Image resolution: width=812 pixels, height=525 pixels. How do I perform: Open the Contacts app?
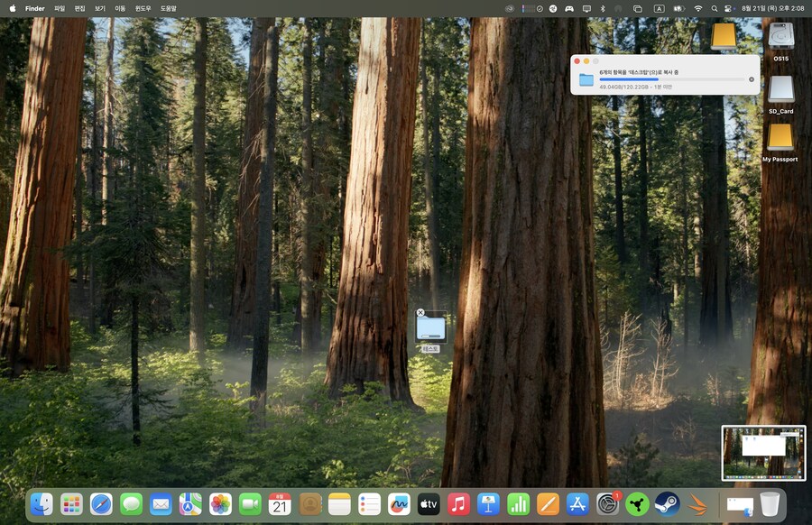310,503
